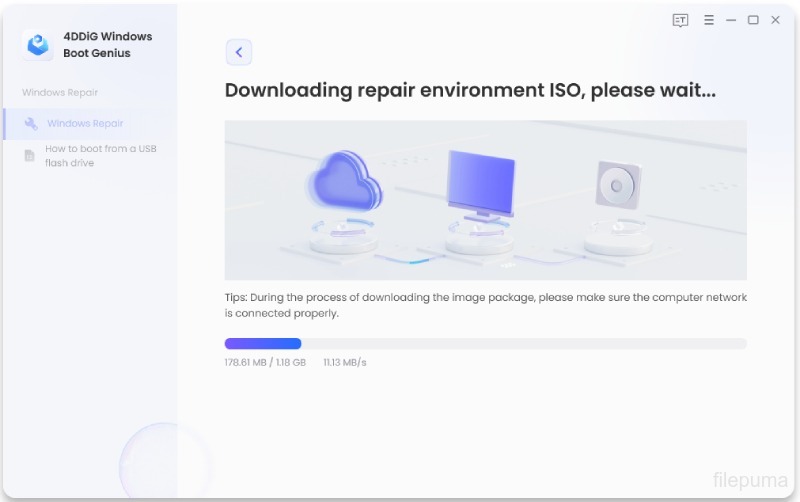The height and width of the screenshot is (502, 800).
Task: Click the wrench icon beside Windows Repair
Action: 31,124
